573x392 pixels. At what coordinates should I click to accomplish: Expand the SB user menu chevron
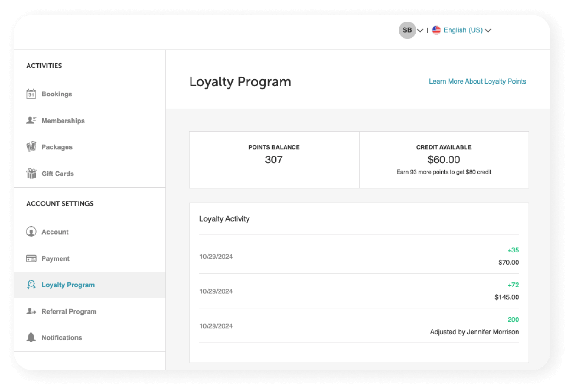pyautogui.click(x=420, y=31)
